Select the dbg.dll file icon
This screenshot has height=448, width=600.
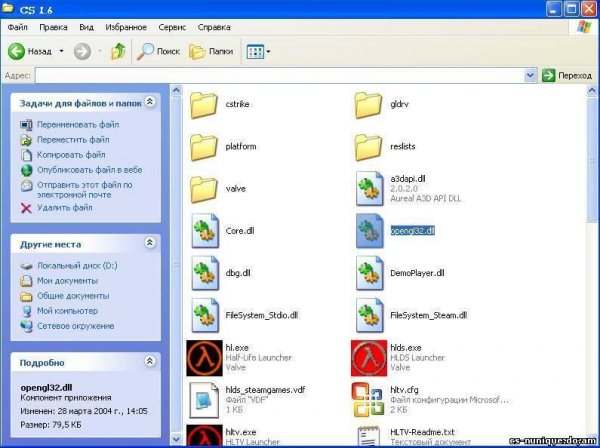tap(205, 273)
